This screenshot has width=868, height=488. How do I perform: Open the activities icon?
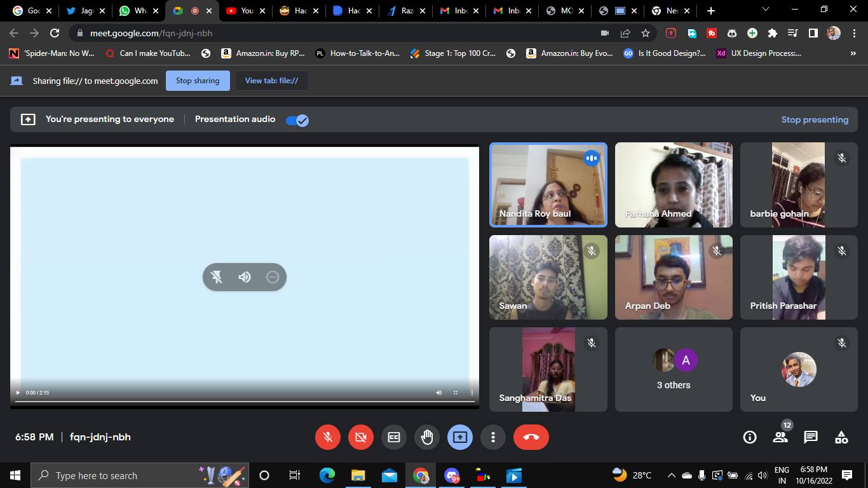coord(841,437)
